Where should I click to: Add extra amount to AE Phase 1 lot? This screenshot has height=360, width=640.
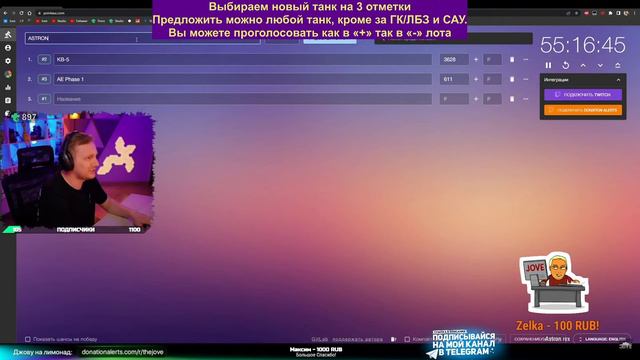pos(476,79)
